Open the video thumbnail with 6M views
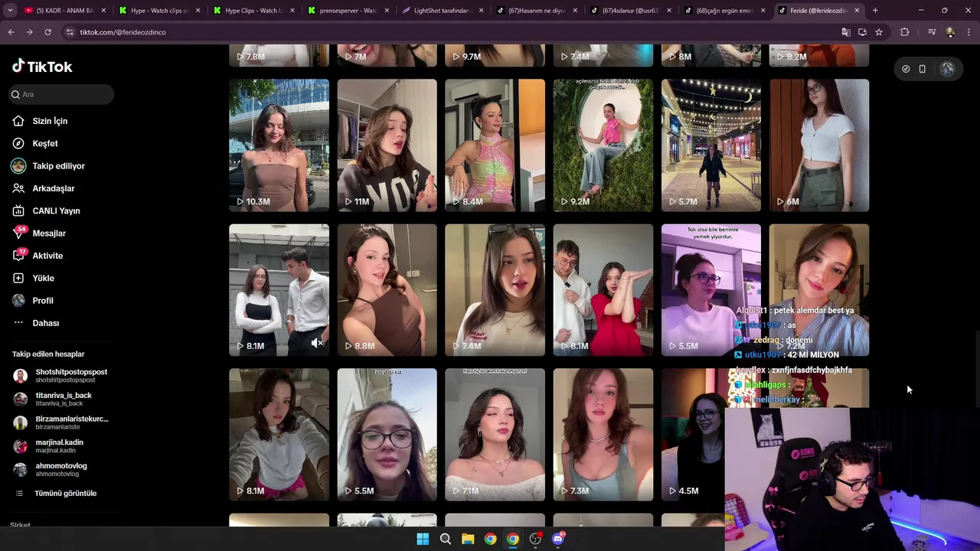This screenshot has width=980, height=551. (819, 145)
